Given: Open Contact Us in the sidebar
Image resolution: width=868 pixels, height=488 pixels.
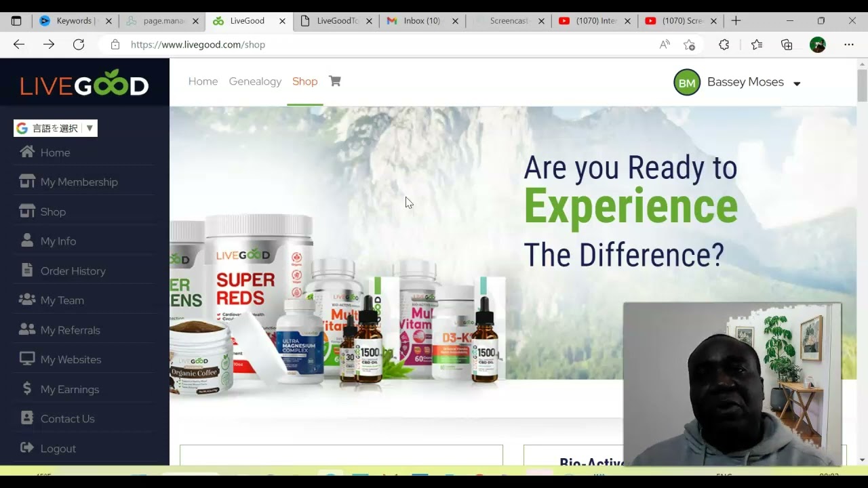Looking at the screenshot, I should pos(67,419).
